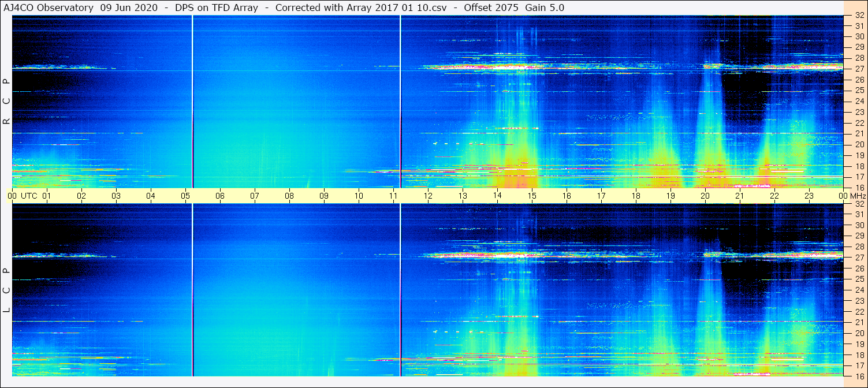The height and width of the screenshot is (388, 868).
Task: Select hour mark 11 on UTC axis
Action: (393, 196)
